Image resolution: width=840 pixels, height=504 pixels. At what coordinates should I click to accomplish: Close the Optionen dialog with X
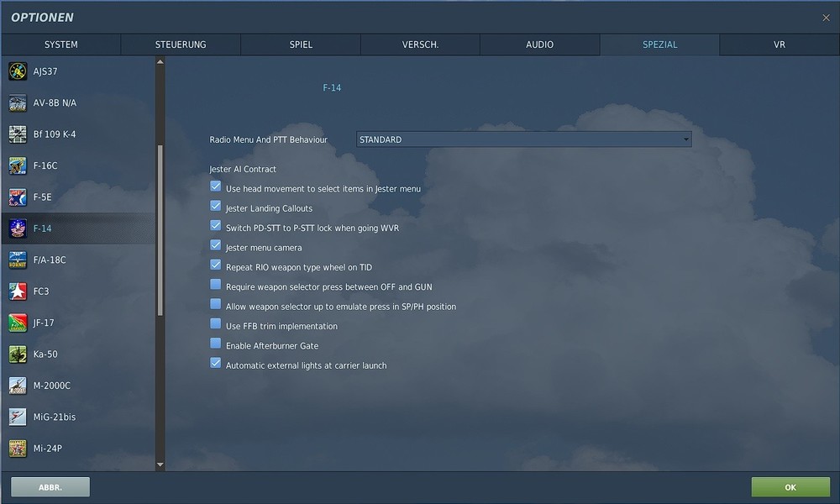click(x=826, y=18)
